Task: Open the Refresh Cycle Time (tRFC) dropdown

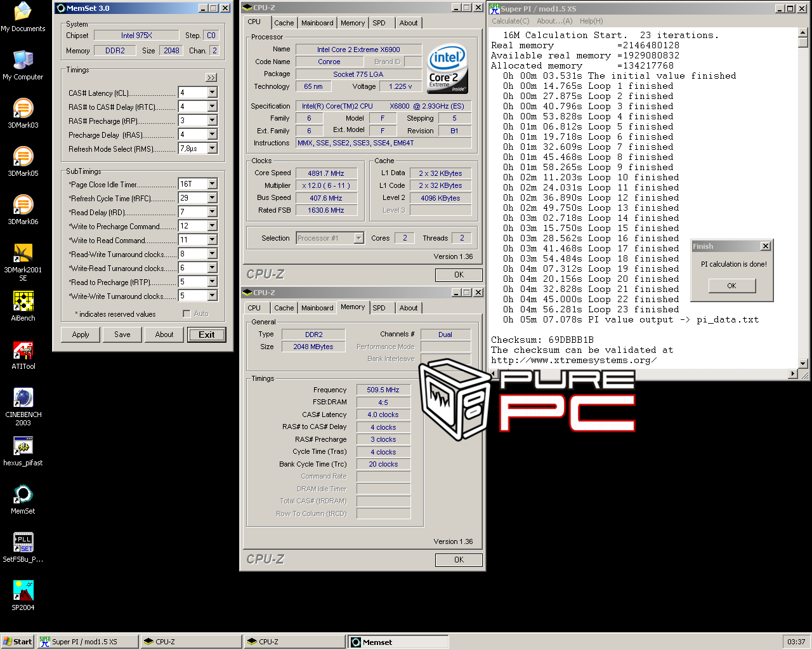Action: coord(213,198)
